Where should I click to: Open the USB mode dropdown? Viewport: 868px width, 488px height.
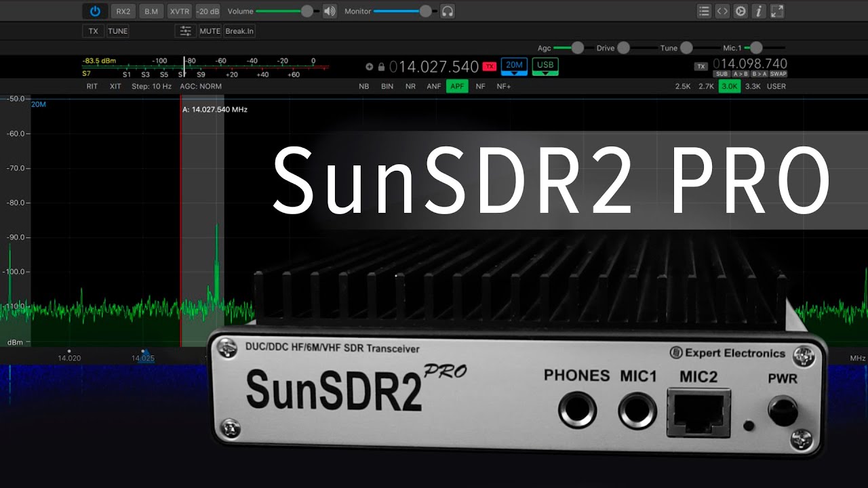coord(545,66)
